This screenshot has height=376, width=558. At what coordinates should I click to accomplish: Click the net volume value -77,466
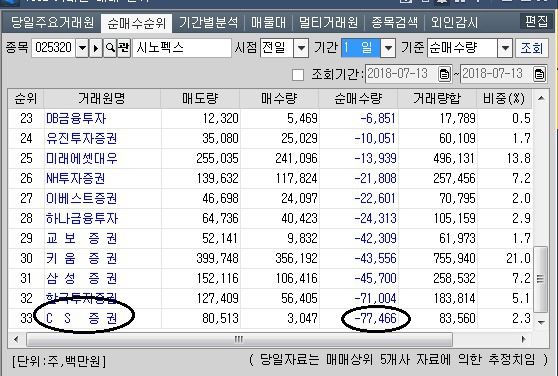point(375,318)
